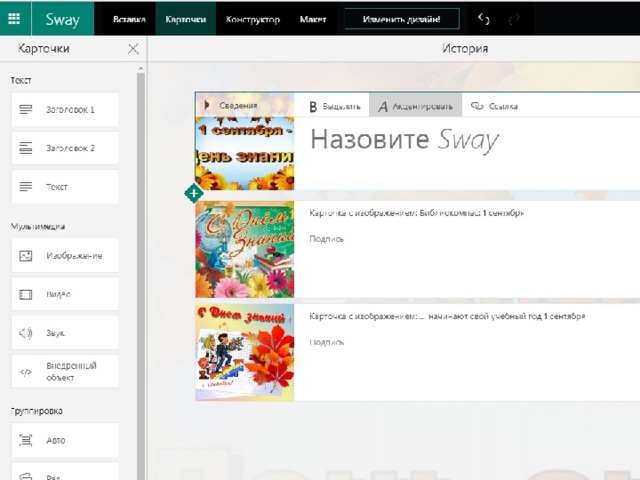Screen dimensions: 640x480
Task: Expand the Сведения disclosure triangle
Action: tap(207, 105)
